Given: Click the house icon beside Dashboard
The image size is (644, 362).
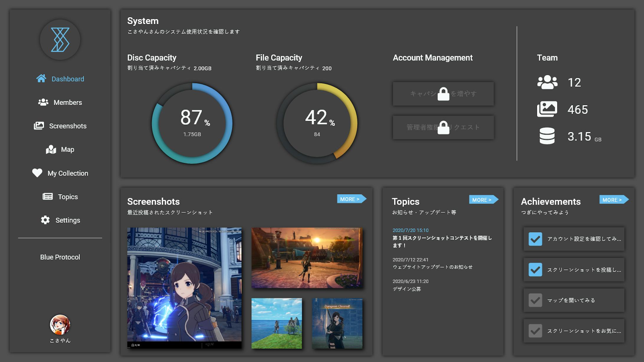Looking at the screenshot, I should coord(41,78).
